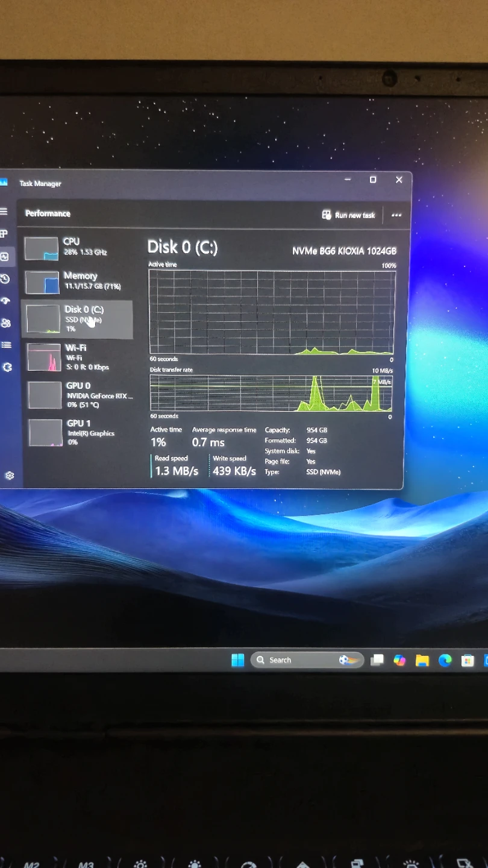
Task: Open File Explorer from the taskbar
Action: click(x=422, y=661)
